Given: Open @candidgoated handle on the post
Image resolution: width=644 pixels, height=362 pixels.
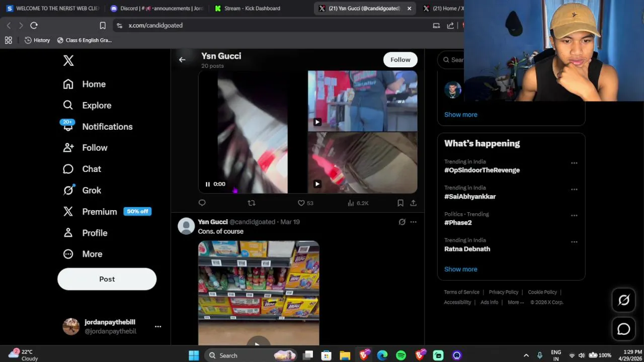Looking at the screenshot, I should click(x=252, y=222).
